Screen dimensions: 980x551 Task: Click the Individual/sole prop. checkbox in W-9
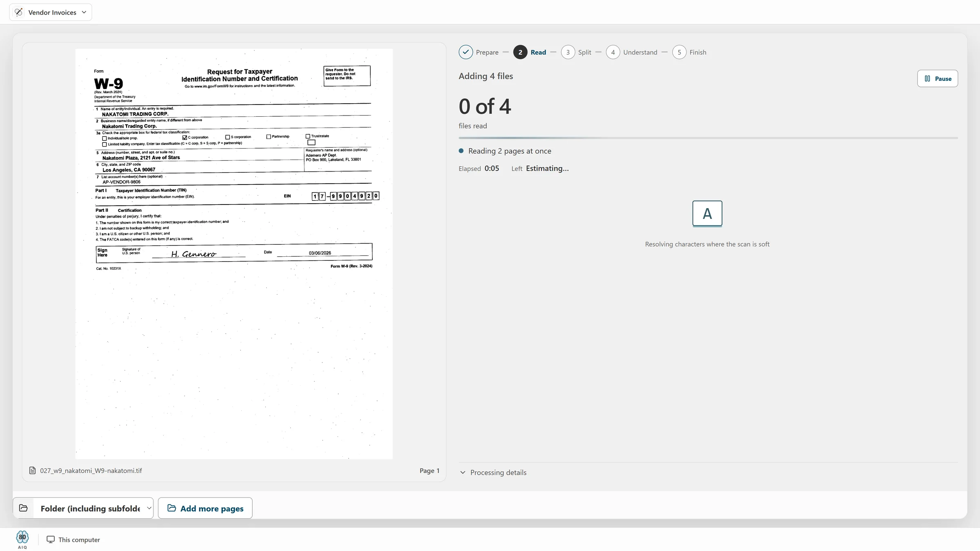point(105,138)
